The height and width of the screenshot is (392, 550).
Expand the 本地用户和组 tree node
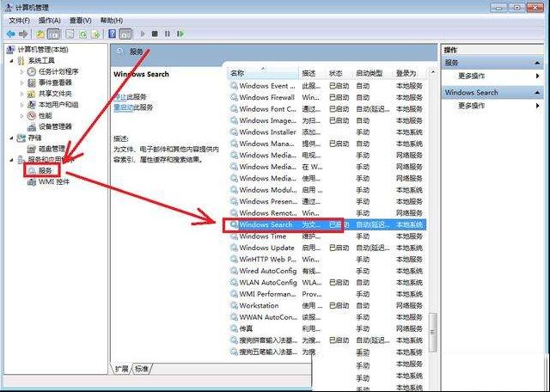tap(21, 105)
